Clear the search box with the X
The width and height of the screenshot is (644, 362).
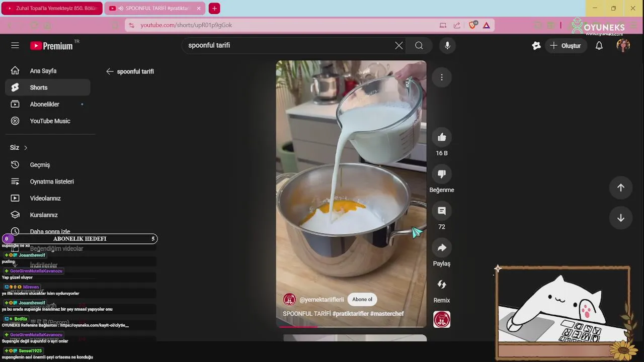click(x=399, y=46)
